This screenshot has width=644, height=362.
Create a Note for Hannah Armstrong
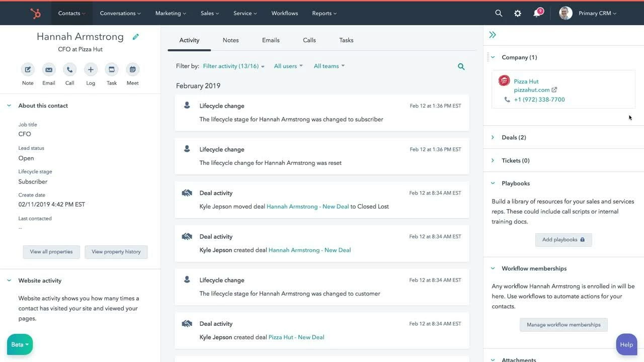28,70
